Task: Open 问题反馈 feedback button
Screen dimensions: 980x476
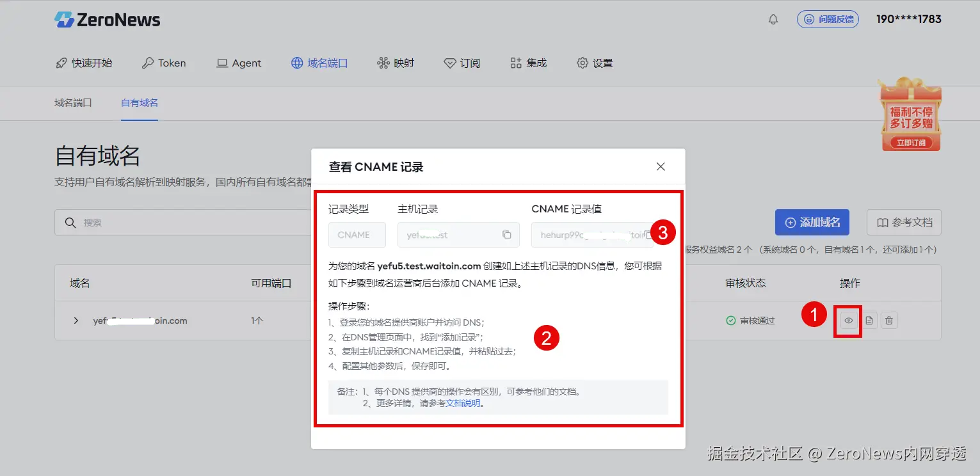Action: (828, 19)
